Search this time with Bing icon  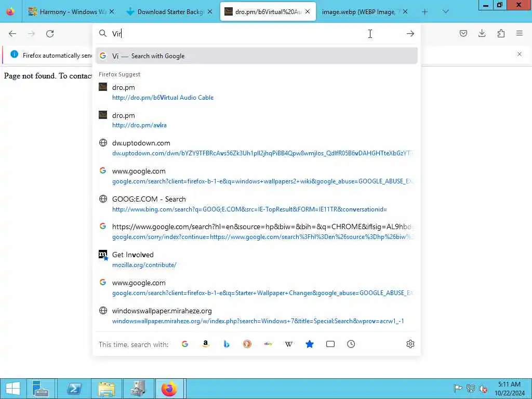pyautogui.click(x=227, y=344)
